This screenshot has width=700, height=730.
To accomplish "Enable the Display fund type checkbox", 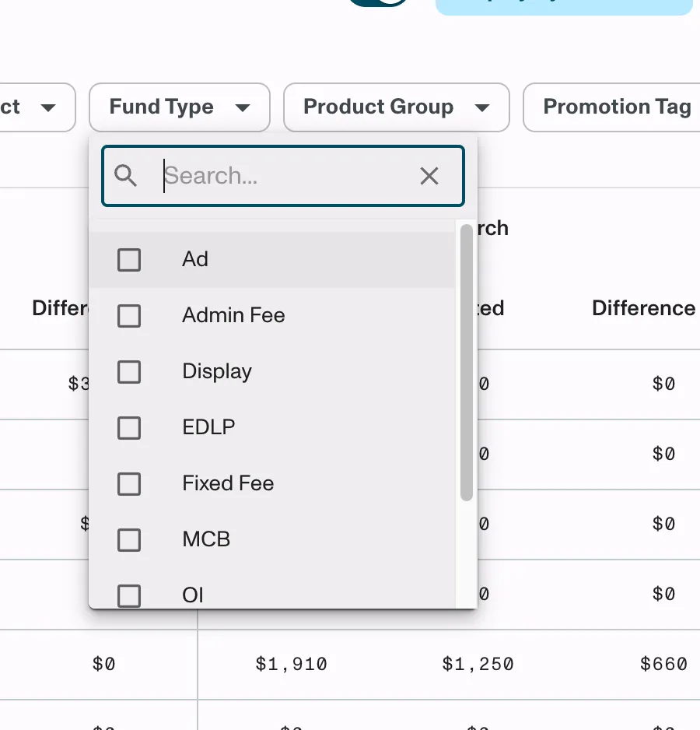I will [x=129, y=371].
